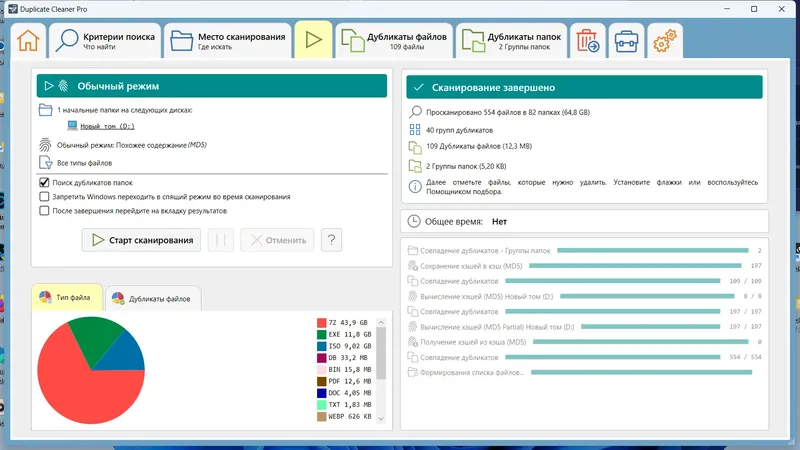
Task: Check После завершения перейдите на вкладку результатов
Action: point(44,211)
